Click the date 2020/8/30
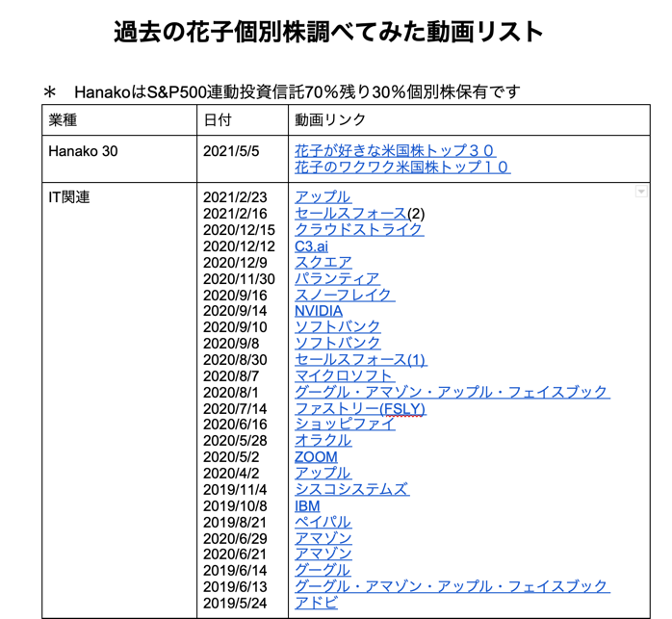This screenshot has height=619, width=672. (235, 360)
